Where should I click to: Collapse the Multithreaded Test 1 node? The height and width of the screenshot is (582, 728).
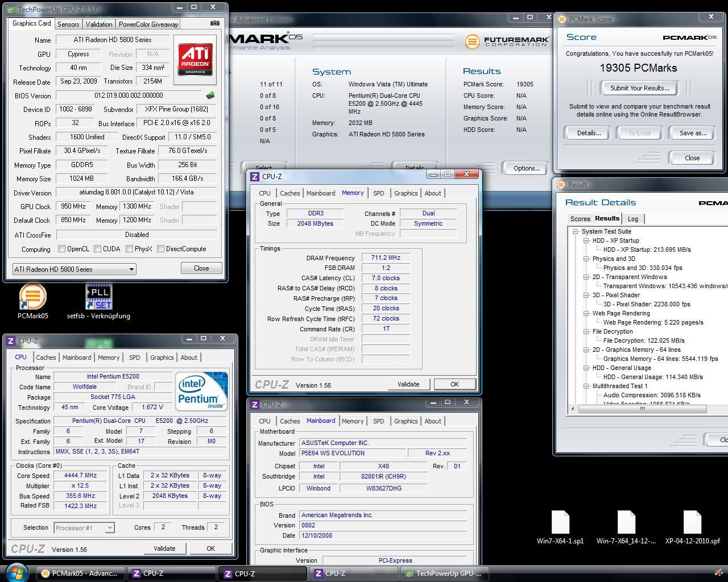coord(586,386)
